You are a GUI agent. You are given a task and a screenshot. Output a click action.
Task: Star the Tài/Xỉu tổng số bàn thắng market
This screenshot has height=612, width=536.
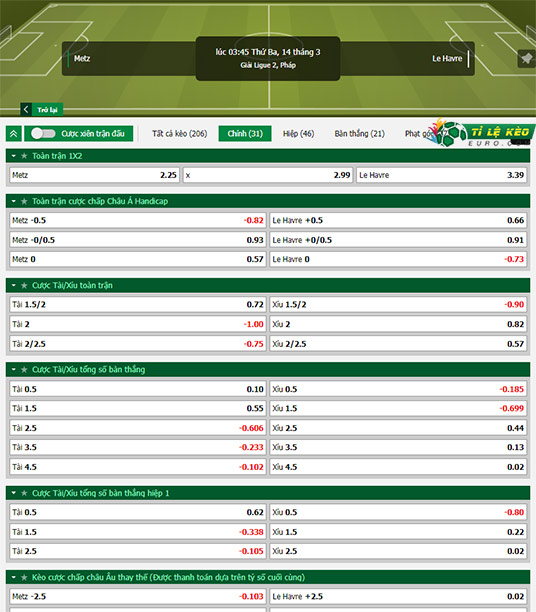point(24,370)
